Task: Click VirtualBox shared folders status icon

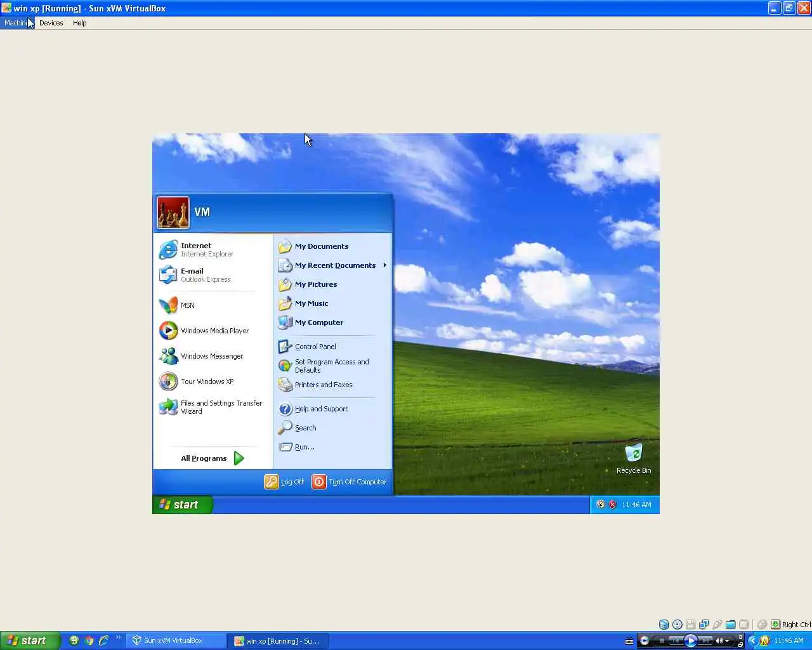Action: click(x=731, y=625)
